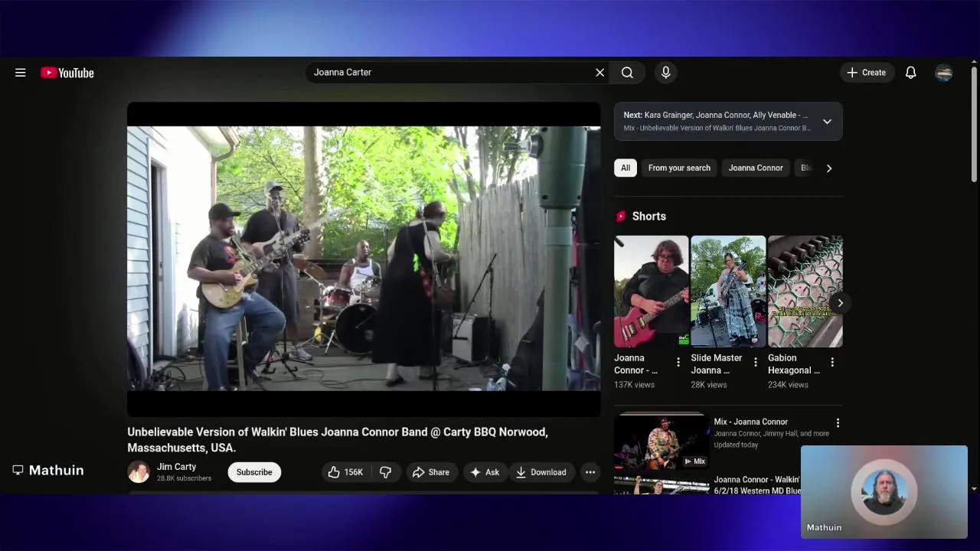This screenshot has height=551, width=980.
Task: Open the Jim Carty channel name
Action: click(177, 467)
